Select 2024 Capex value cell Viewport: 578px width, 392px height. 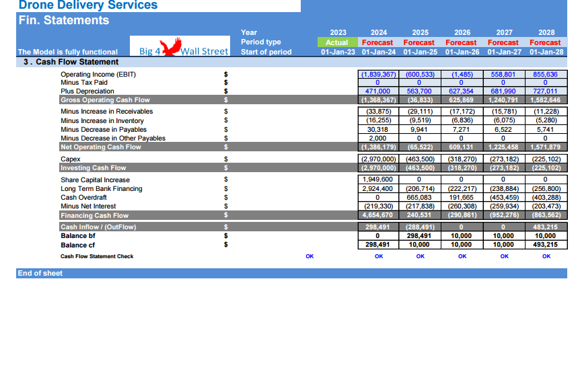pyautogui.click(x=378, y=159)
